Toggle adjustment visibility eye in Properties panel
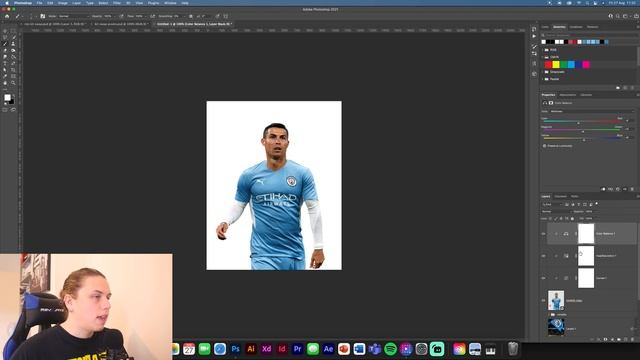 625,189
